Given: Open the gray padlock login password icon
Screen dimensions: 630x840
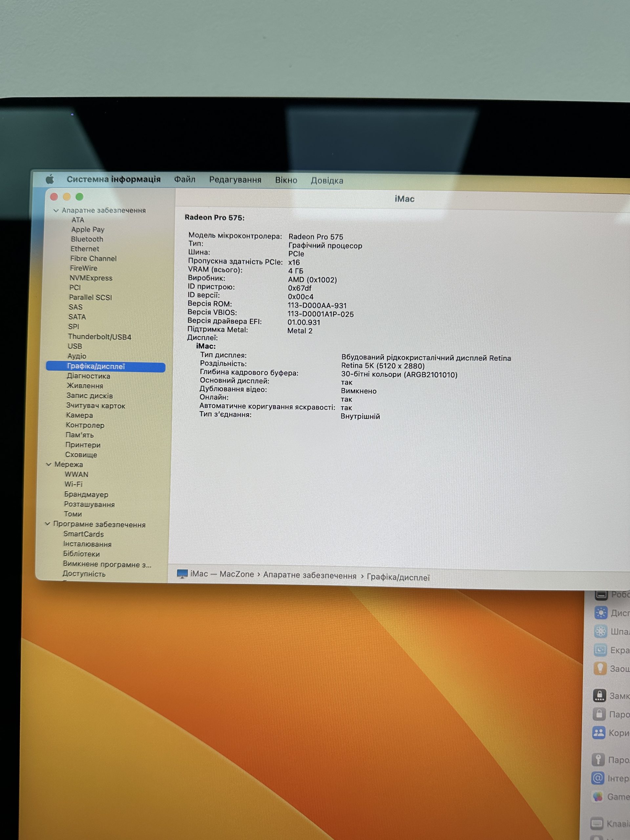Looking at the screenshot, I should coord(599,714).
